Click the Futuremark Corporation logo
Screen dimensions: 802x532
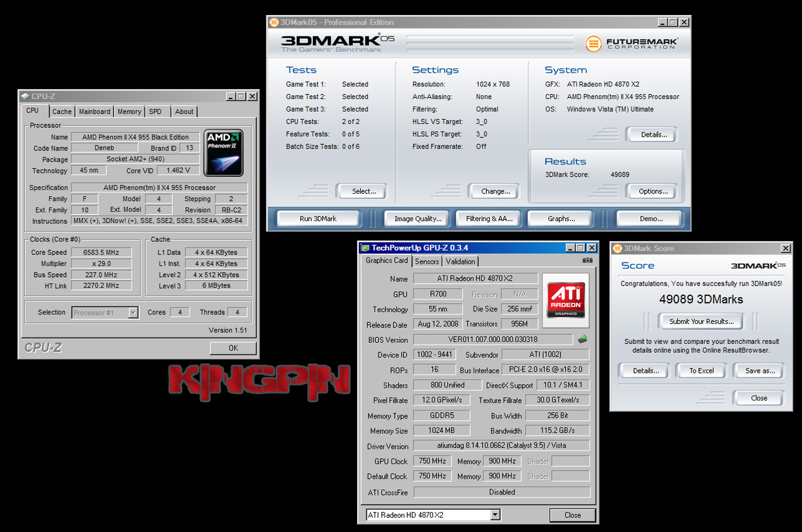coord(632,44)
